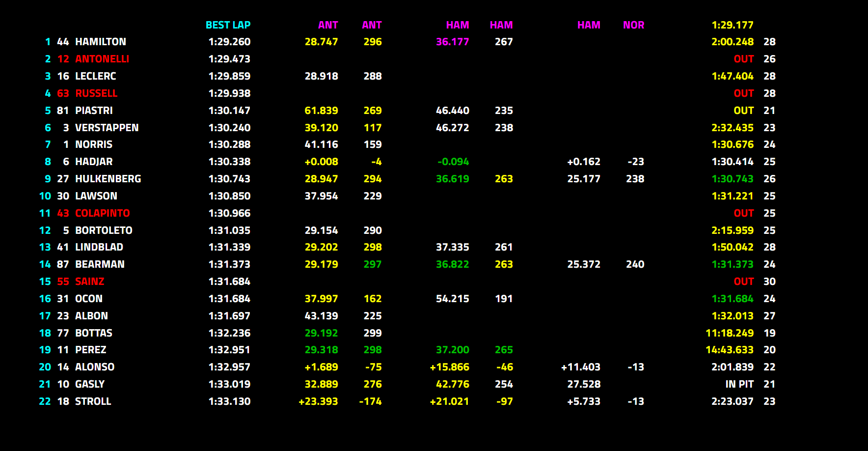
Task: Select STROLL's driver name
Action: tap(93, 401)
